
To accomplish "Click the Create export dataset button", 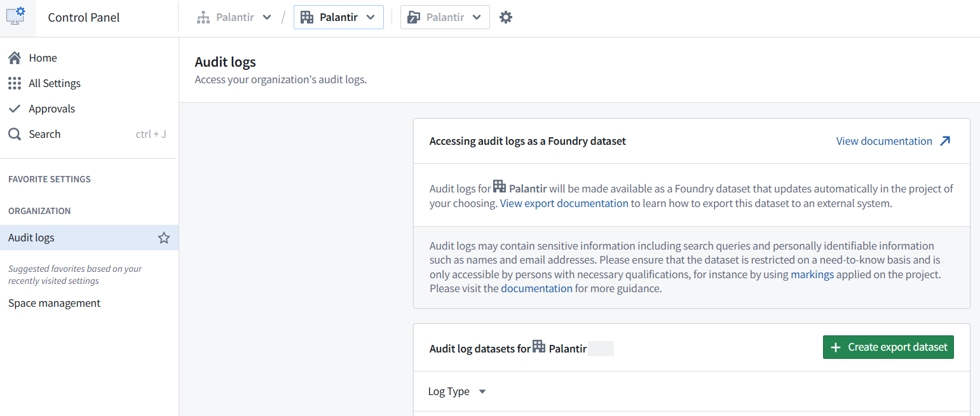I will tap(888, 347).
